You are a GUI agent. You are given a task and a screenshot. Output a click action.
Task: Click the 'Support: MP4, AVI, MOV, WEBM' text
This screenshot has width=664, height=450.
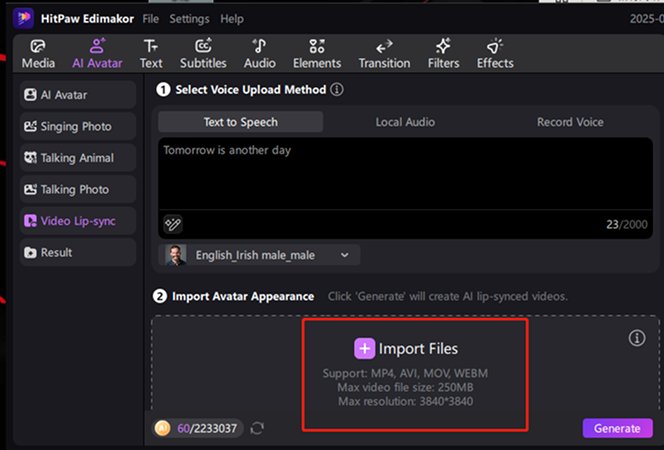(x=405, y=373)
